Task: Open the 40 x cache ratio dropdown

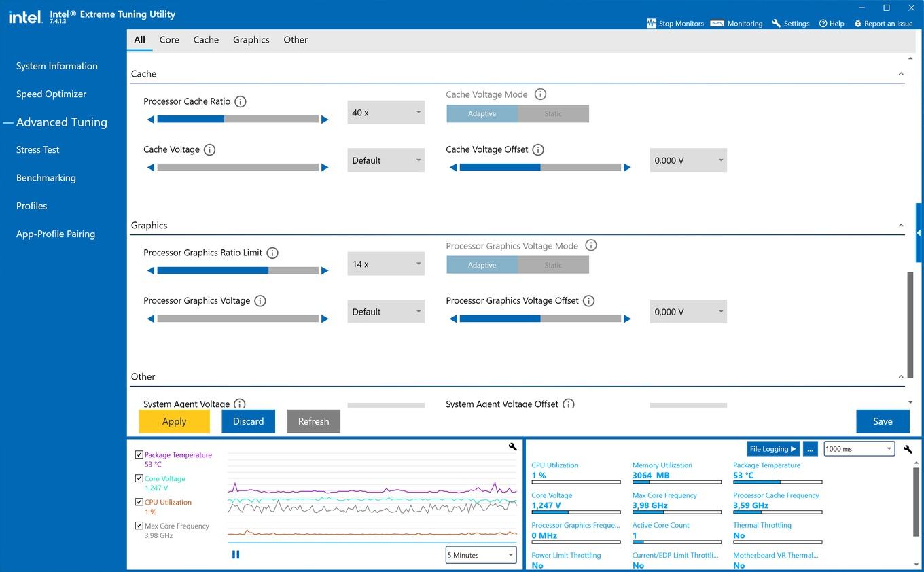Action: tap(386, 112)
